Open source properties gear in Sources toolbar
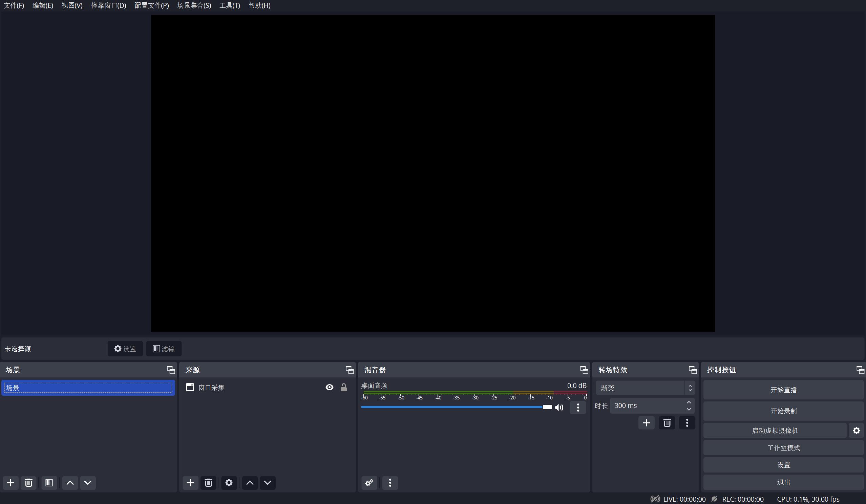 tap(229, 483)
